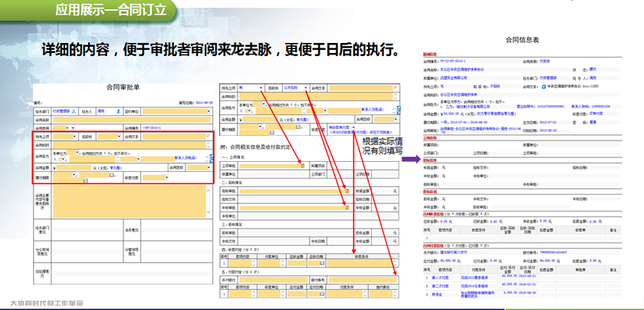Click picker icon at end of 立项审批 field
Viewport: 644px width, 310px height.
(x=302, y=165)
